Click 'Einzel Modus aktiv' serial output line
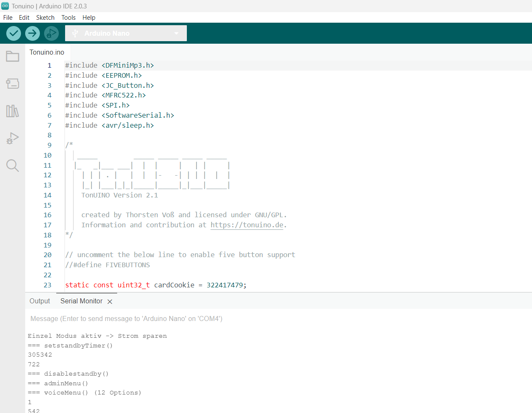Viewport: 532px width, 413px height. 97,336
